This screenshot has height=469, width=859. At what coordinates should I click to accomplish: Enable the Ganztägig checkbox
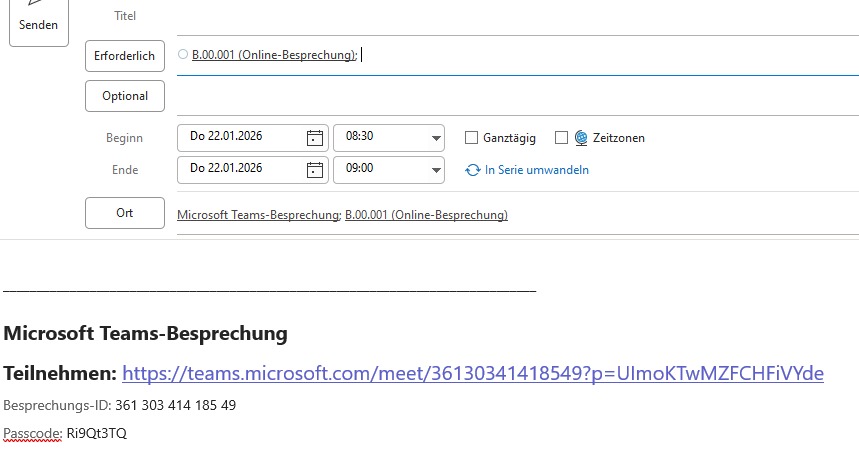(x=472, y=138)
